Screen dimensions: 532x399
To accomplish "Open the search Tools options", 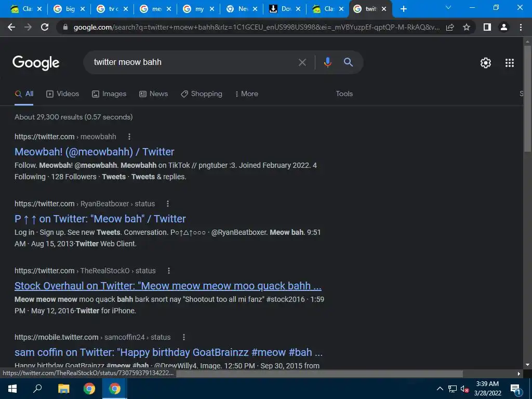I will (344, 94).
